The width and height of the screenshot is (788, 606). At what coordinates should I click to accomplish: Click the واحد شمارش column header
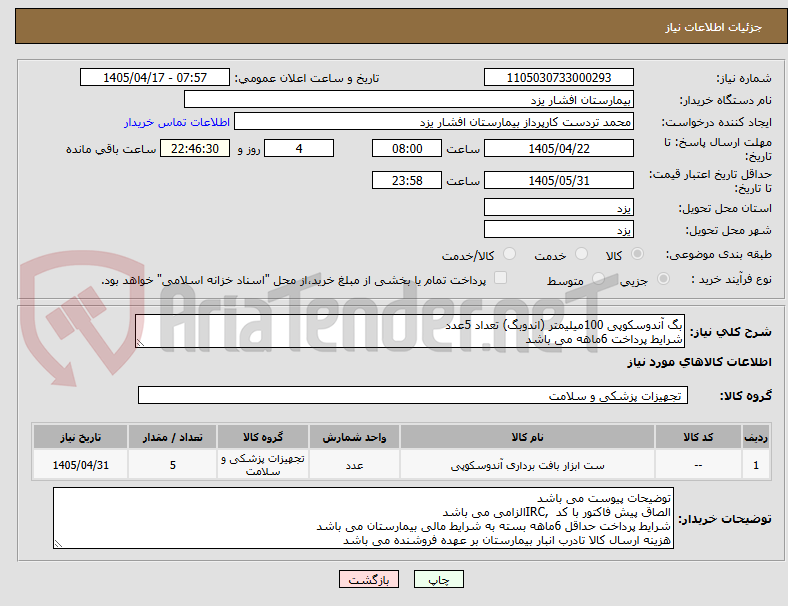pos(354,437)
